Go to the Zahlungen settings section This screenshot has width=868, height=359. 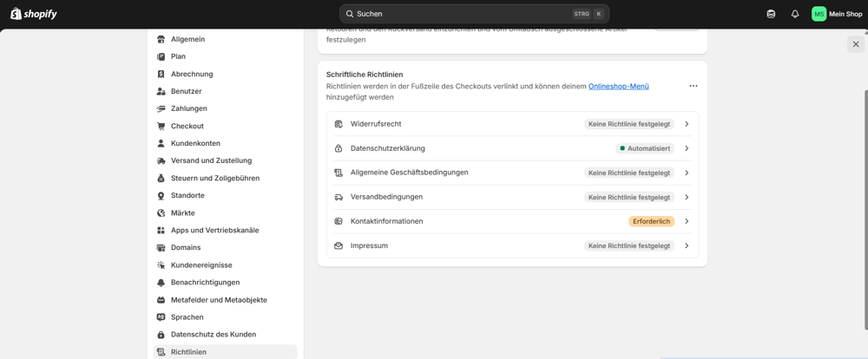pyautogui.click(x=188, y=108)
